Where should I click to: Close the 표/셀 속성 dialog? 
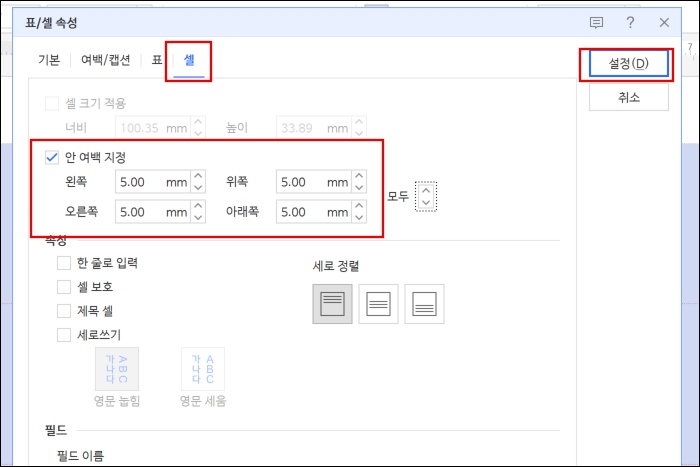click(x=664, y=22)
